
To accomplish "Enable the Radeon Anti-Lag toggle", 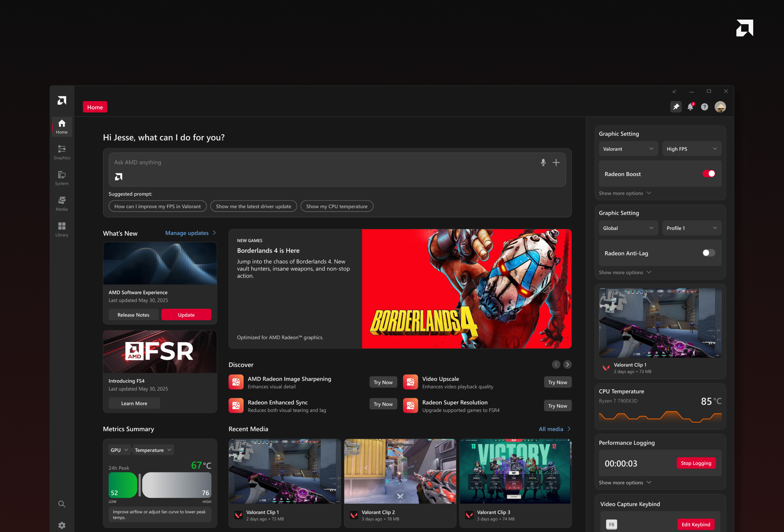I will point(708,253).
